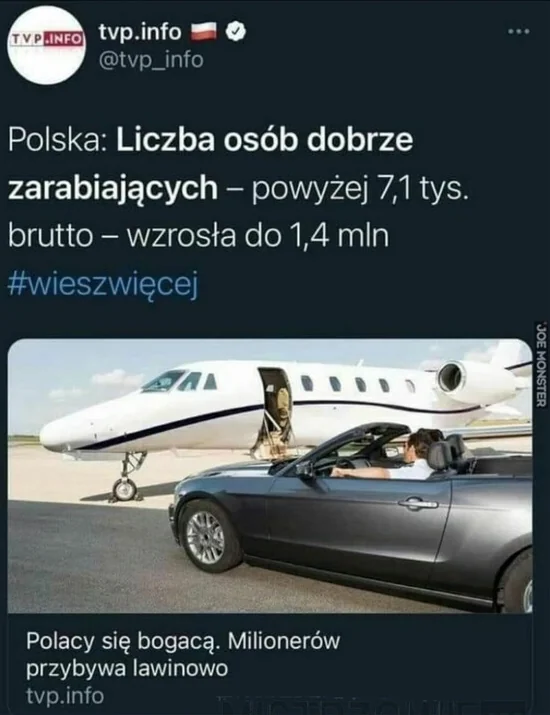This screenshot has width=550, height=715.
Task: Click the bold word "zarabiających"
Action: click(113, 189)
